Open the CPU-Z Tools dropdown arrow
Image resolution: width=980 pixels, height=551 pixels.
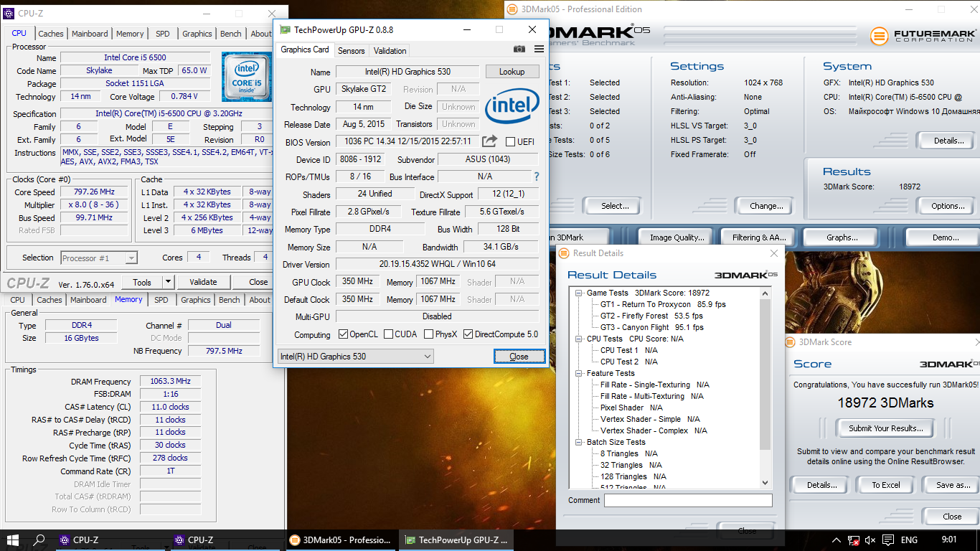pos(168,282)
